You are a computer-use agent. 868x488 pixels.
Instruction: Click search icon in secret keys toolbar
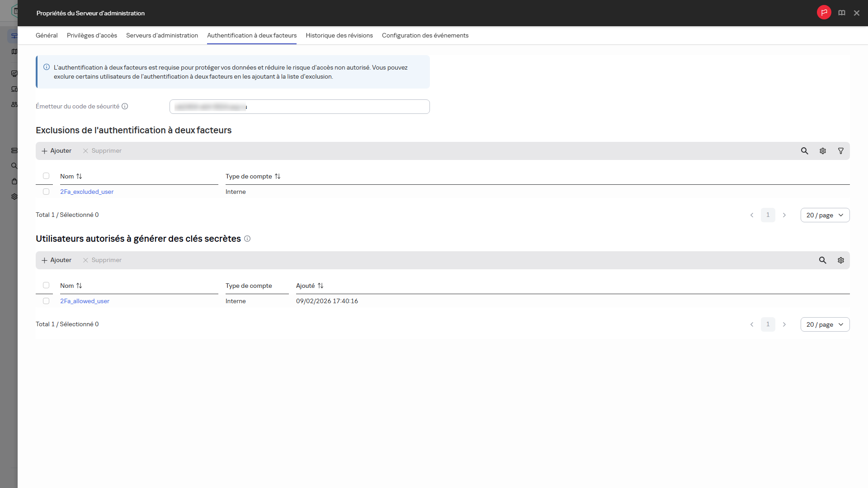[822, 260]
